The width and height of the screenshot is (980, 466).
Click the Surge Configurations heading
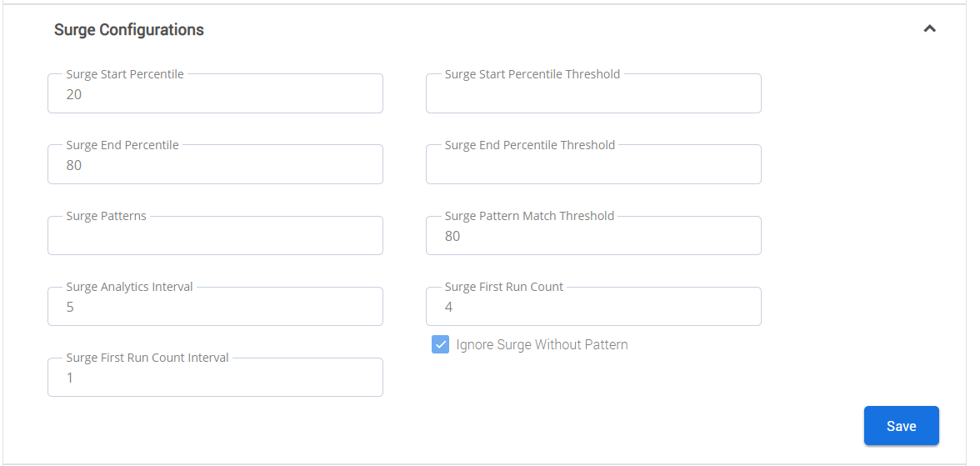(128, 29)
